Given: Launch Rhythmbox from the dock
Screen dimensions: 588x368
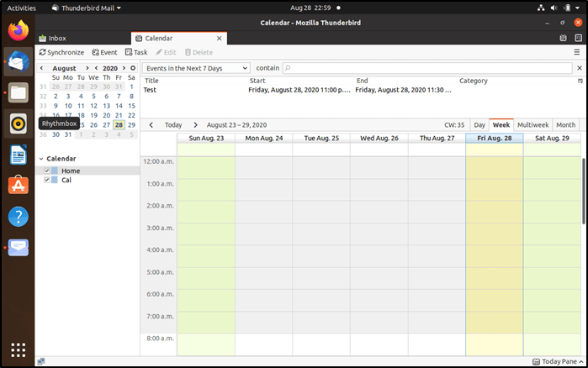Looking at the screenshot, I should pyautogui.click(x=18, y=124).
